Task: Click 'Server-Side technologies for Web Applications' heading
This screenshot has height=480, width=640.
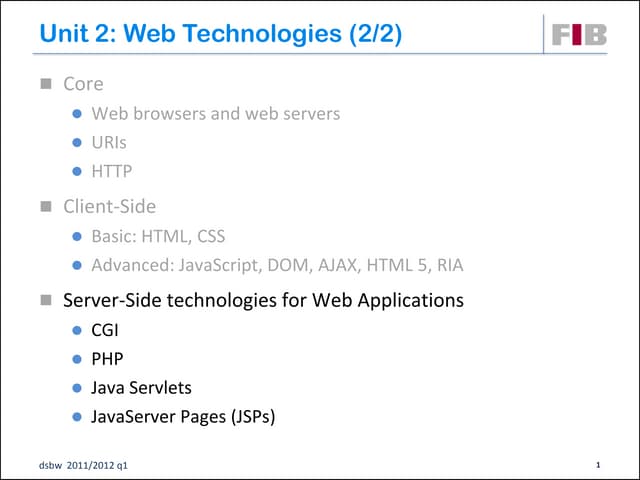Action: coord(263,299)
